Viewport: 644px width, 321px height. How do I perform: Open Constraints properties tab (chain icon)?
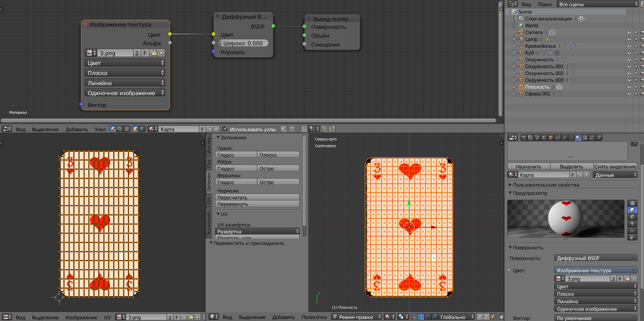pos(558,138)
